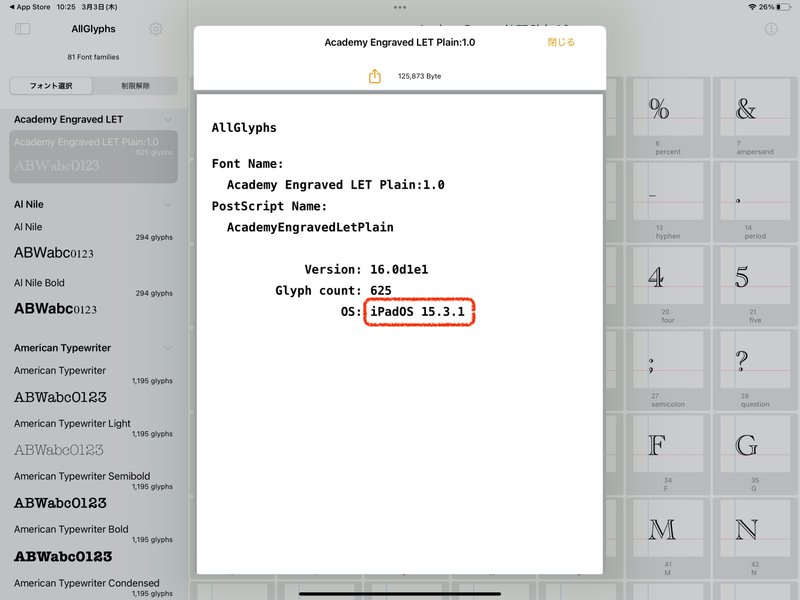The width and height of the screenshot is (800, 600).
Task: Open the question mark glyph cell
Action: 755,370
